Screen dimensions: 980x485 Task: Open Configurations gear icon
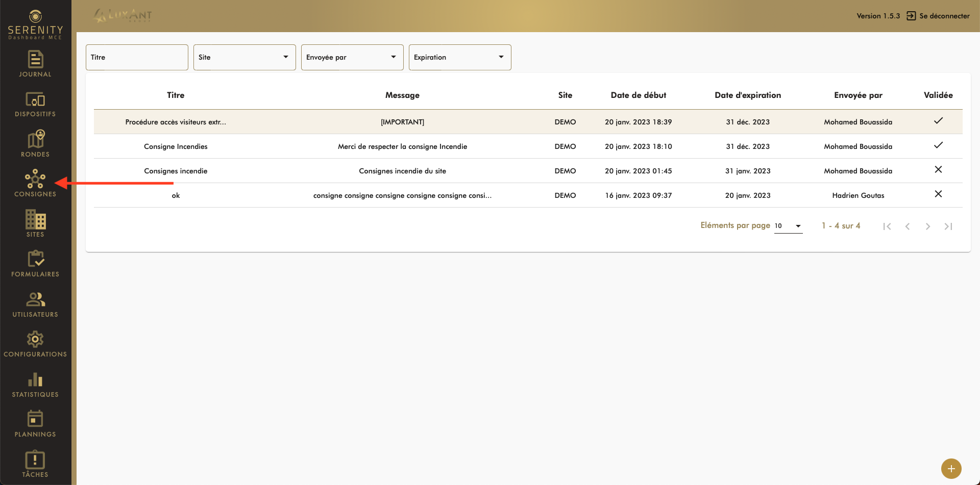pos(35,339)
